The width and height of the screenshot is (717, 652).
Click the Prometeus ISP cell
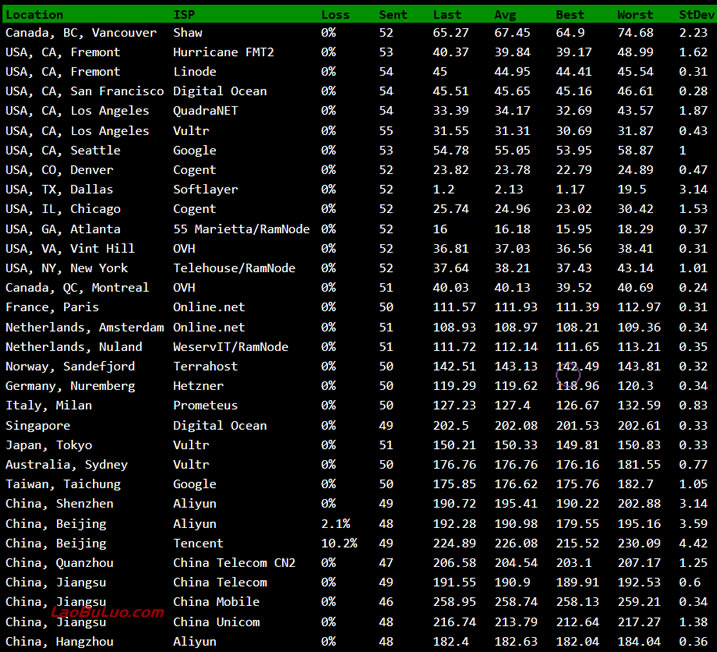tap(205, 406)
